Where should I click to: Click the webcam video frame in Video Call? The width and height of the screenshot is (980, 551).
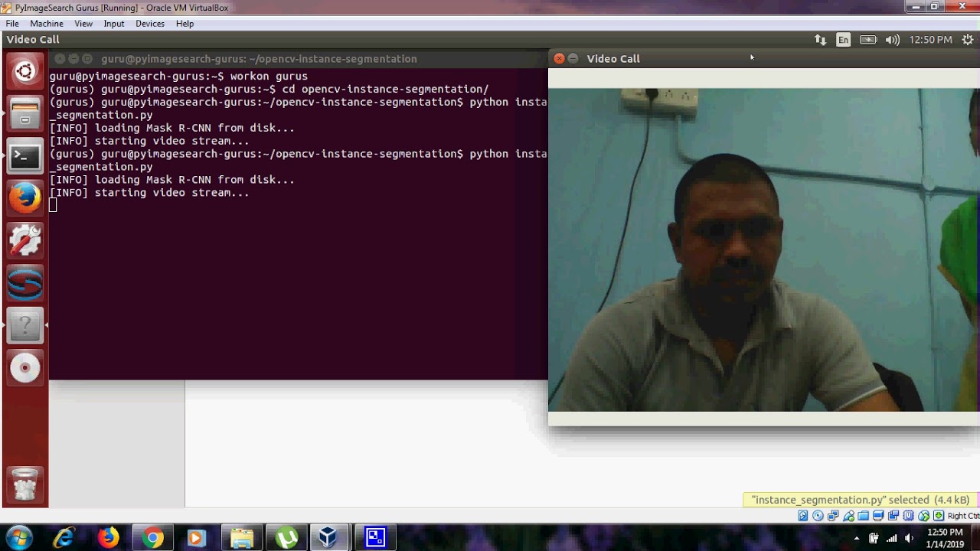click(764, 249)
